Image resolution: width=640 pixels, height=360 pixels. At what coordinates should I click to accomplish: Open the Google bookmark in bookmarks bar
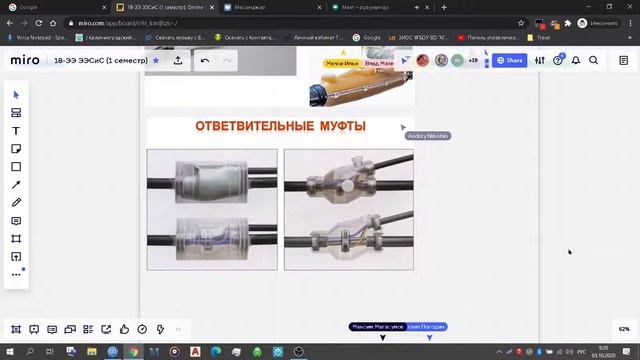pyautogui.click(x=367, y=38)
